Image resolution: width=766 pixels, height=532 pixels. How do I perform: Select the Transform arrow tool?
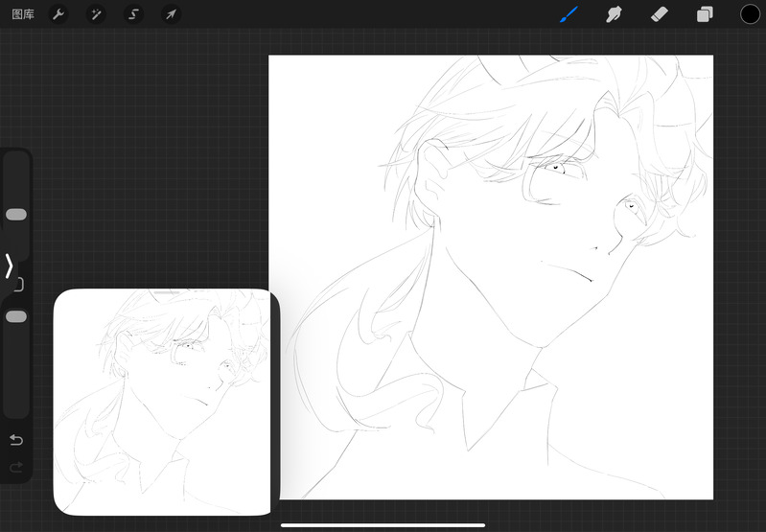(171, 14)
